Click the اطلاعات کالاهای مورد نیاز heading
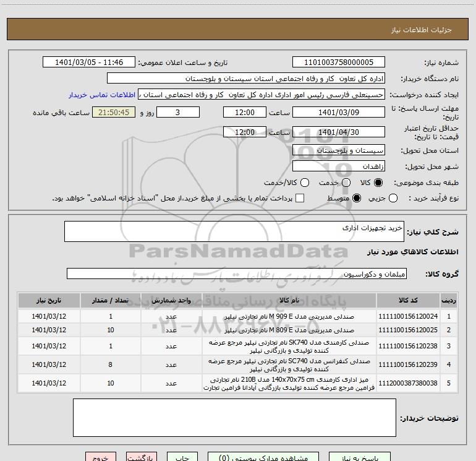Screen dimensions: 476x461 coord(413,252)
